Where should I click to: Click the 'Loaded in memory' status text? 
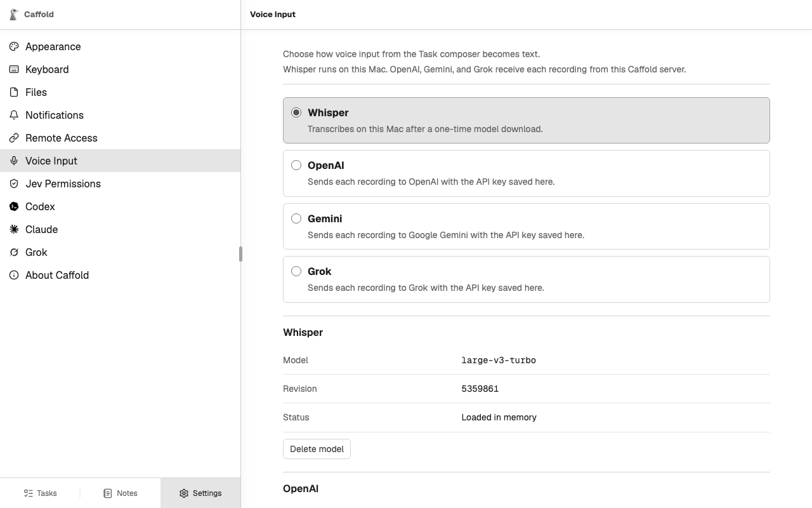coord(499,417)
